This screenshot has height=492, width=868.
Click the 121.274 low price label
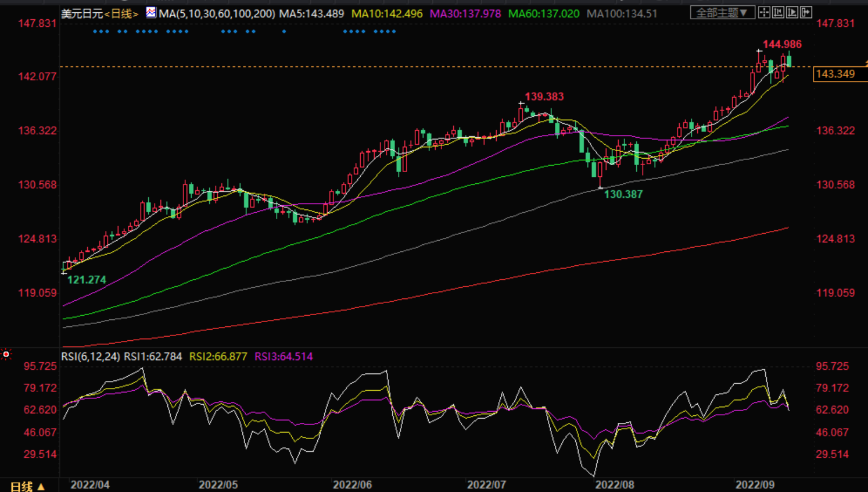click(x=87, y=280)
